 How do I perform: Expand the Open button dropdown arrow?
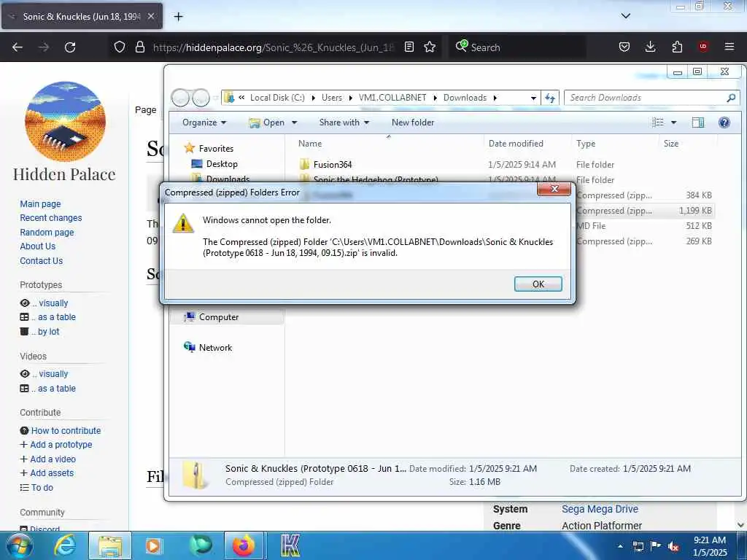click(x=295, y=122)
